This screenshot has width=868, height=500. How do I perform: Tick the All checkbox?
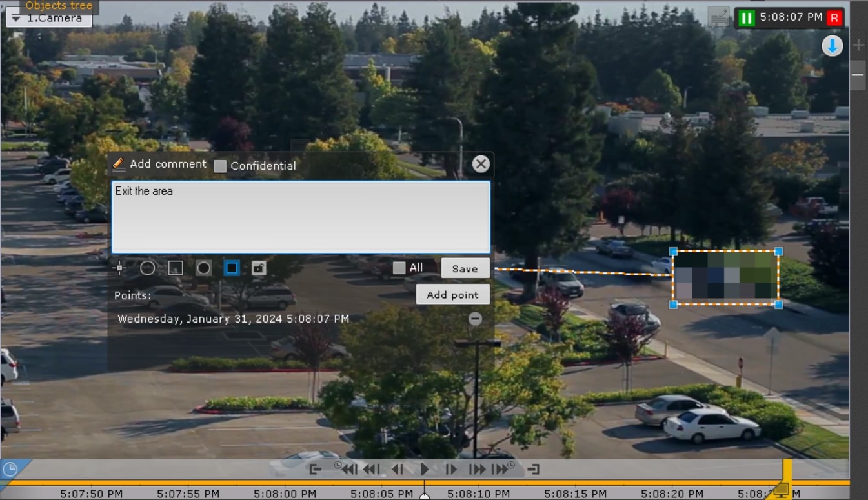coord(399,268)
